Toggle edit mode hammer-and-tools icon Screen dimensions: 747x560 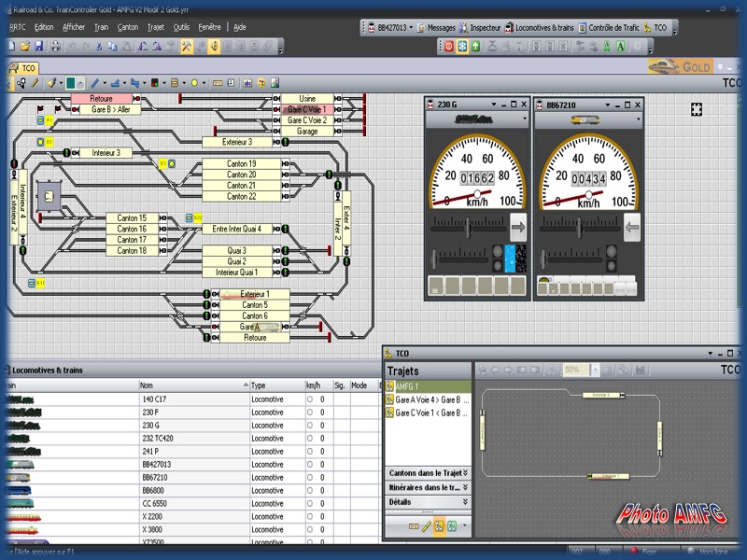187,46
